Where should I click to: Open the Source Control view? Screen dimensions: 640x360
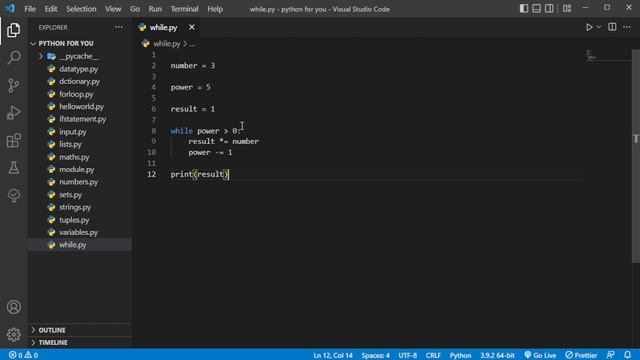13,85
